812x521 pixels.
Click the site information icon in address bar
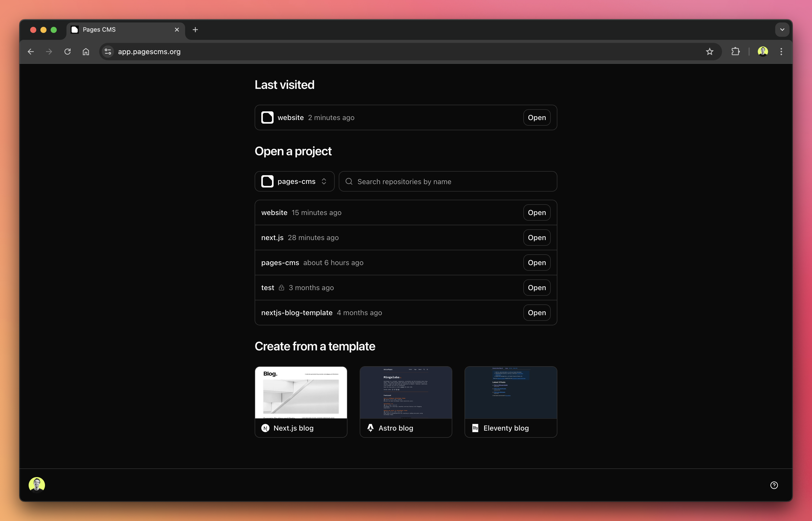108,51
